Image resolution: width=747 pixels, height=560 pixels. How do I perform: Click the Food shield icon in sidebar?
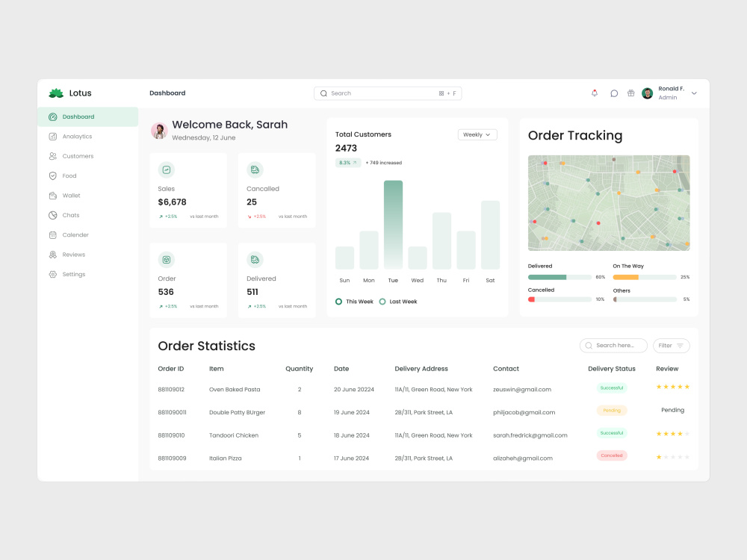coord(53,175)
